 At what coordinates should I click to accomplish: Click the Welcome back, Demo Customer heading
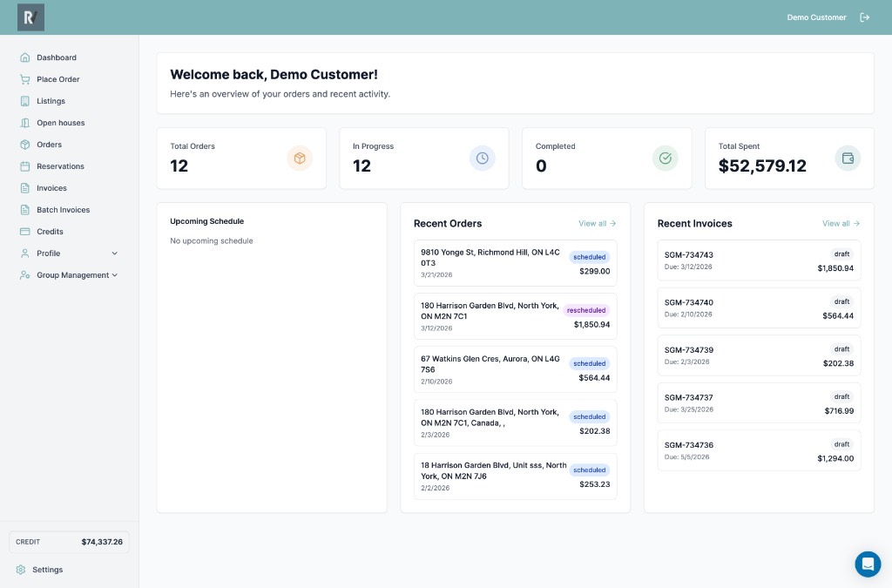click(x=274, y=75)
